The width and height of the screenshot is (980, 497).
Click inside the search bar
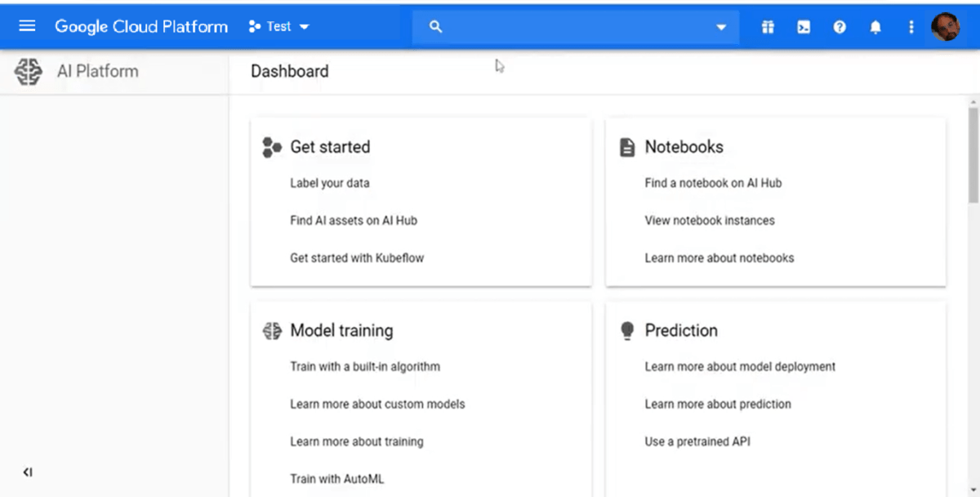[572, 26]
